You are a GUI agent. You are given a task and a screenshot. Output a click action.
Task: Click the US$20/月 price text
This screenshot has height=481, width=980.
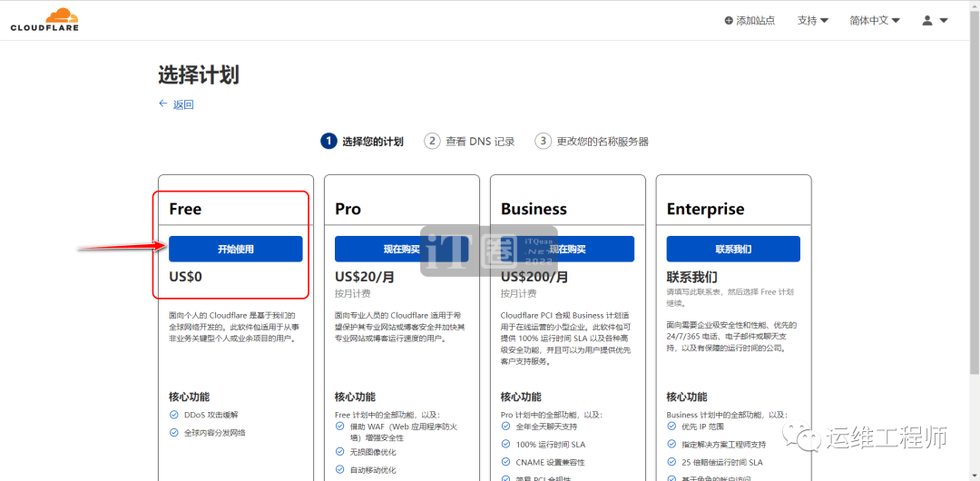point(365,277)
